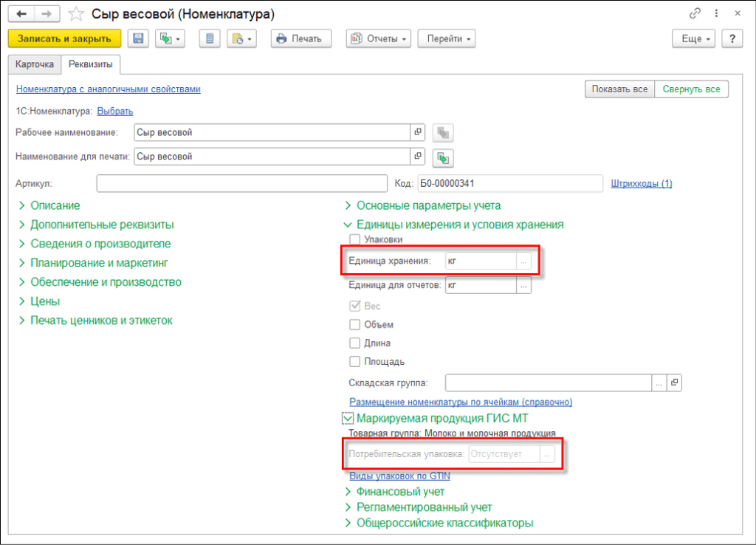Open the Еще menu

pyautogui.click(x=696, y=39)
